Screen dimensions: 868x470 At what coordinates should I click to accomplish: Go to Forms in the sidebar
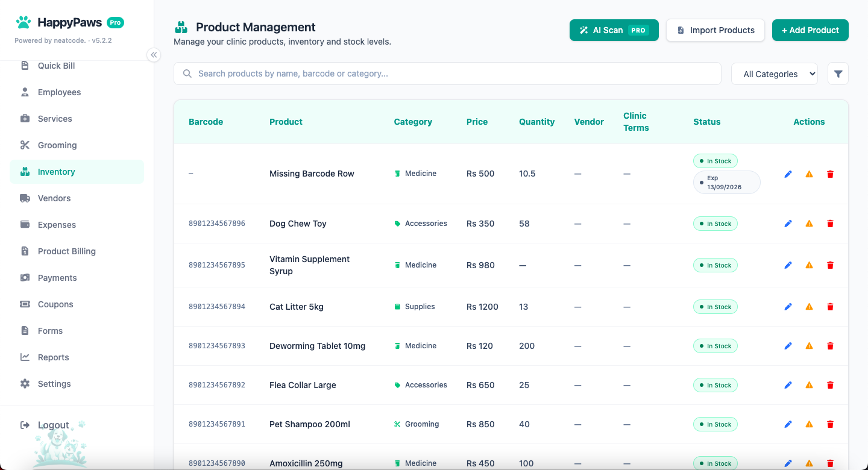pos(77,331)
